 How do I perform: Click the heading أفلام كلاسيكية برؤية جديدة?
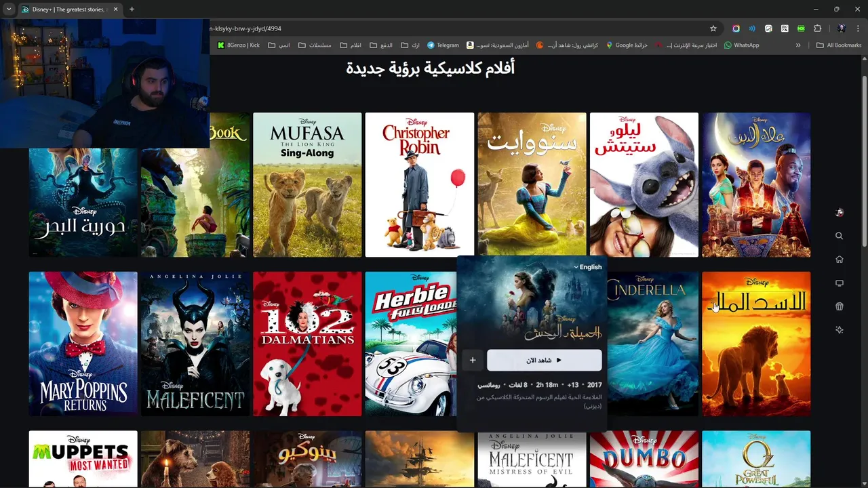430,68
